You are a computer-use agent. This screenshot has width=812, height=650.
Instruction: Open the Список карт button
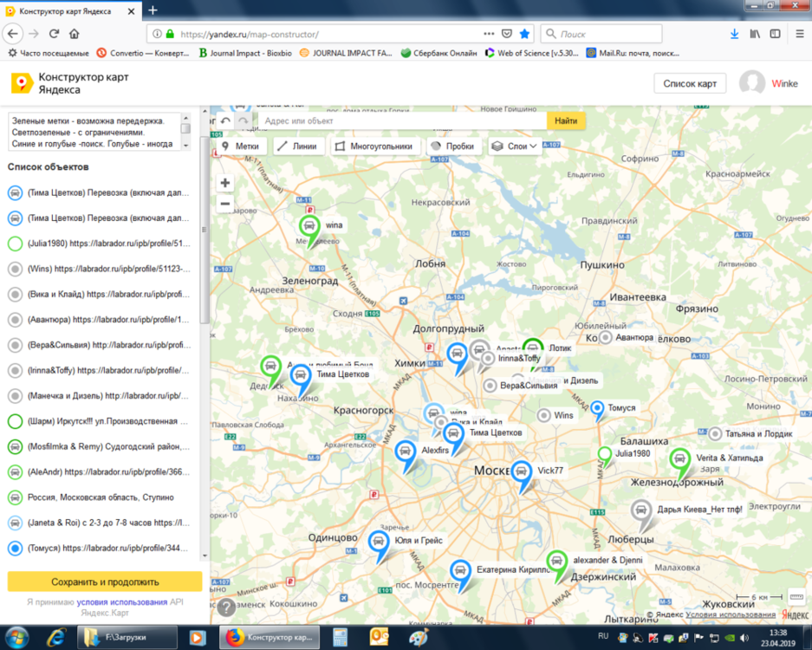tap(690, 83)
